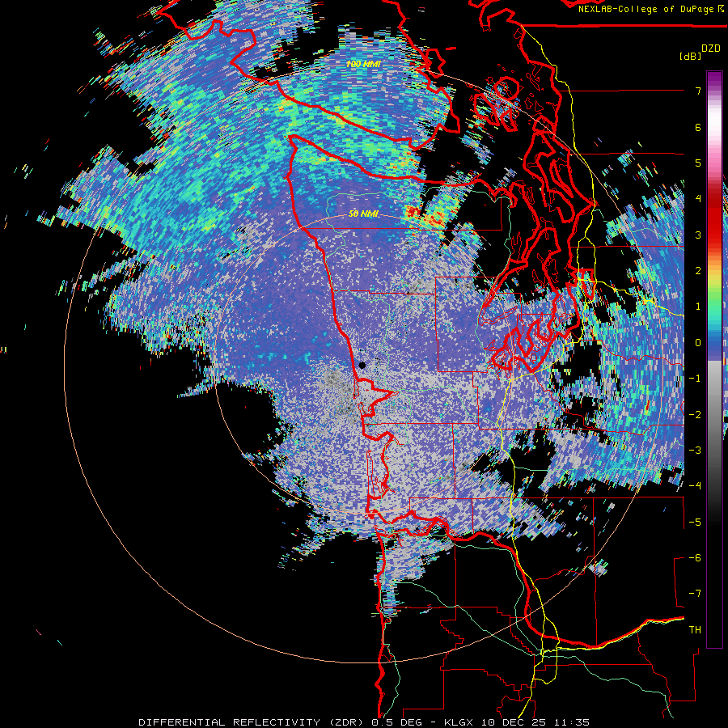The image size is (728, 728).
Task: Click the -6 value on color scale
Action: pos(695,558)
